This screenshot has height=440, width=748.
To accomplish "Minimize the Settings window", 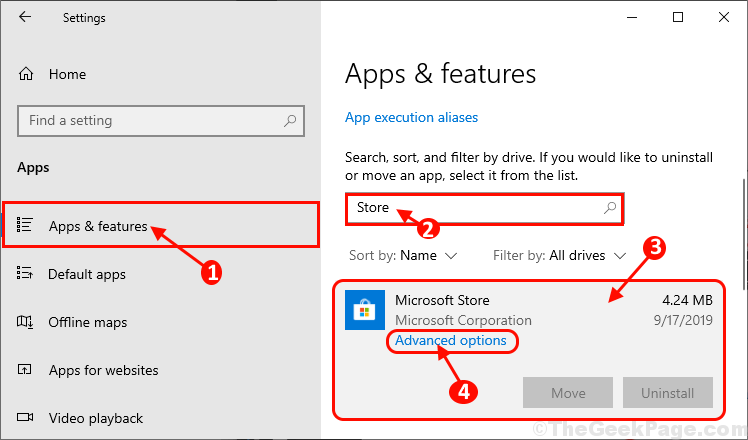I will (x=632, y=18).
